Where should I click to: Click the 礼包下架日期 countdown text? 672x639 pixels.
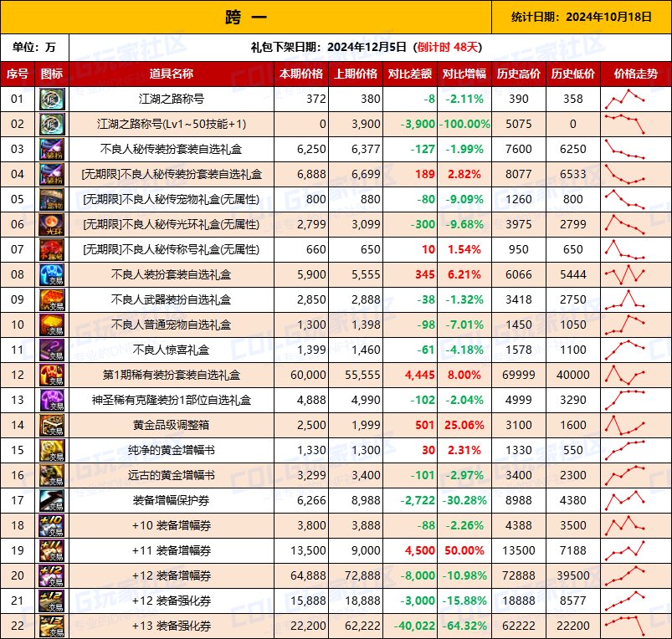pos(367,47)
